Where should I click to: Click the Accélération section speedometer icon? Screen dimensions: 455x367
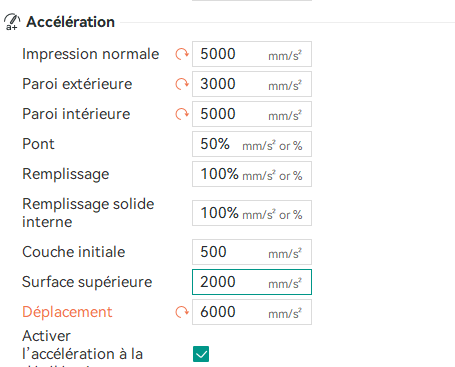(x=12, y=22)
